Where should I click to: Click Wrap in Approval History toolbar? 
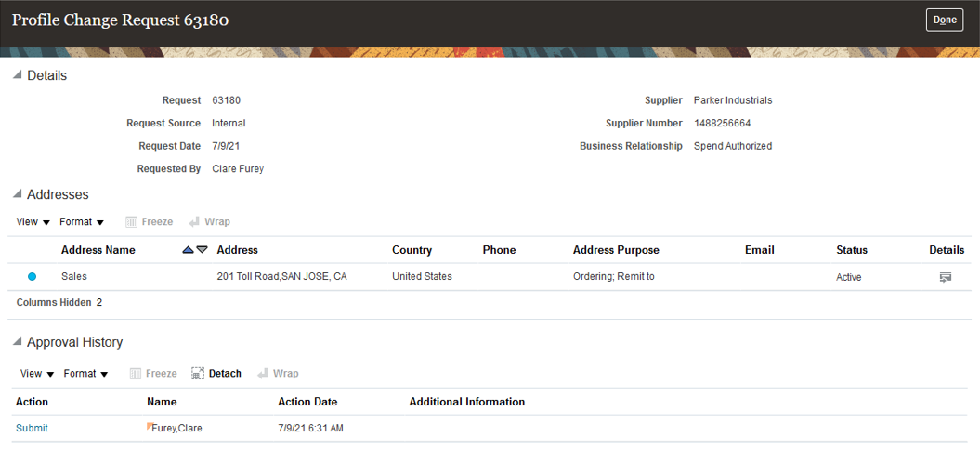pos(278,374)
